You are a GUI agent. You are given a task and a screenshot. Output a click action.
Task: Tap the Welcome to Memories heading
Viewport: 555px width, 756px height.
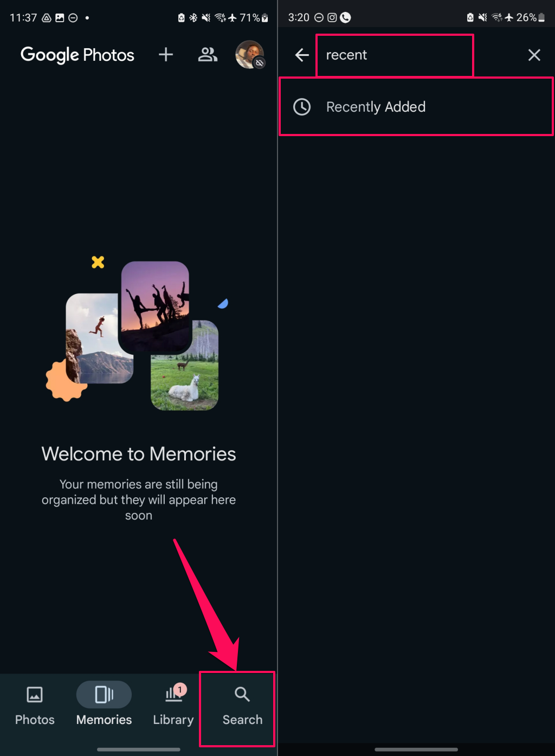coord(139,454)
